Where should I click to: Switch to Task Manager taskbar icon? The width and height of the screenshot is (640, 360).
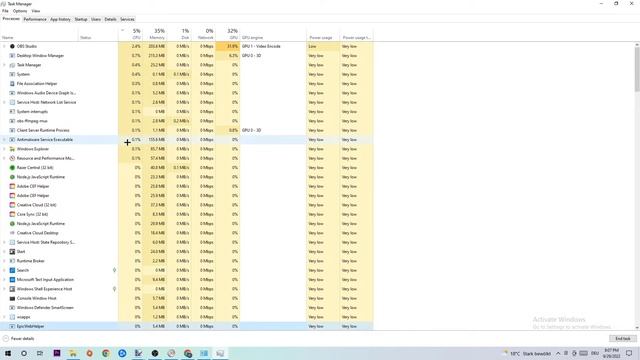(x=220, y=353)
